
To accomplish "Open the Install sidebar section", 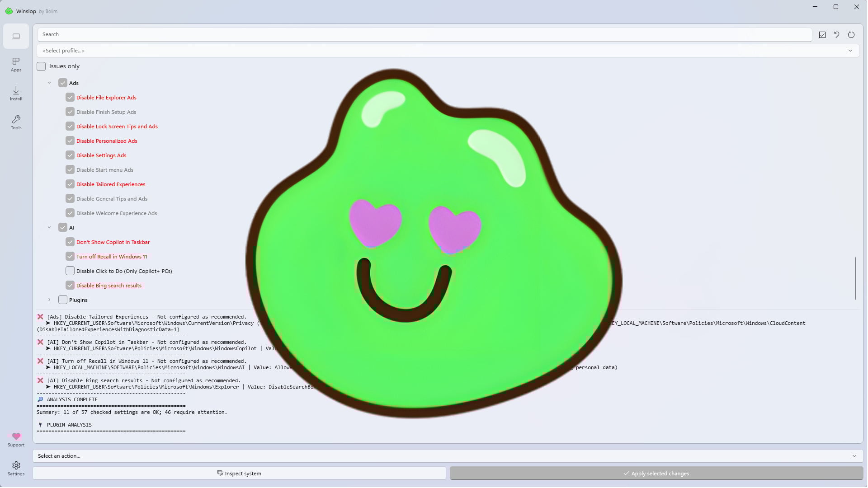I will tap(16, 94).
